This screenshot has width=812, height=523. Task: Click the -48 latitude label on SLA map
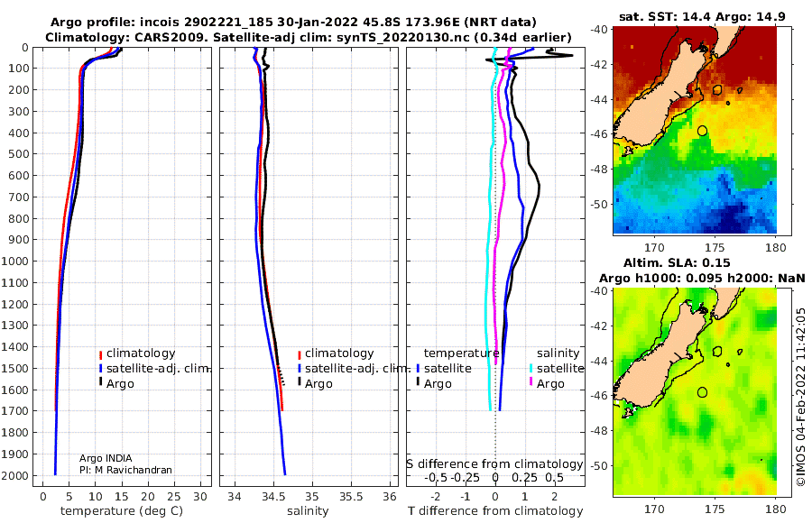tap(599, 430)
